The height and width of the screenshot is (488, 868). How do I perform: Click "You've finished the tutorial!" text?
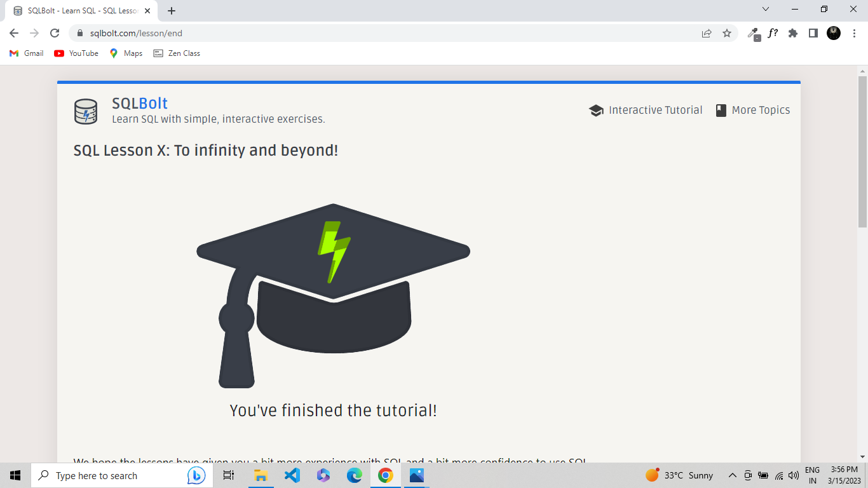pyautogui.click(x=333, y=410)
